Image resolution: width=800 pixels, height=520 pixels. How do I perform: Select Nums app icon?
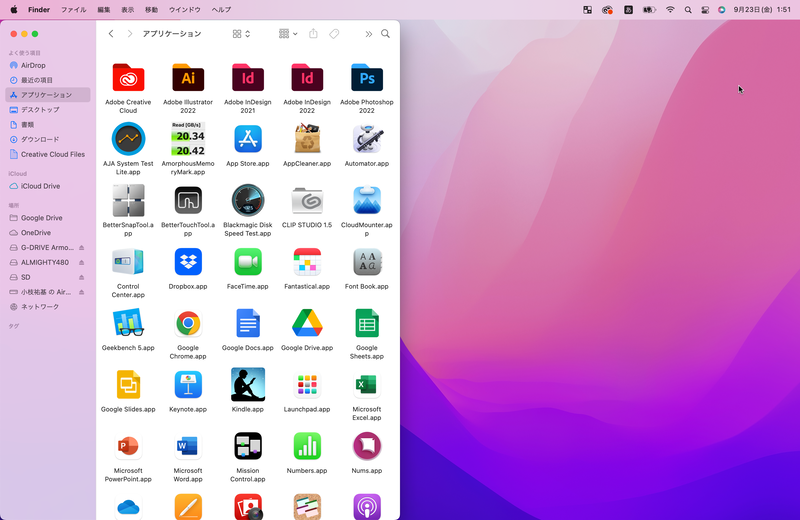366,446
